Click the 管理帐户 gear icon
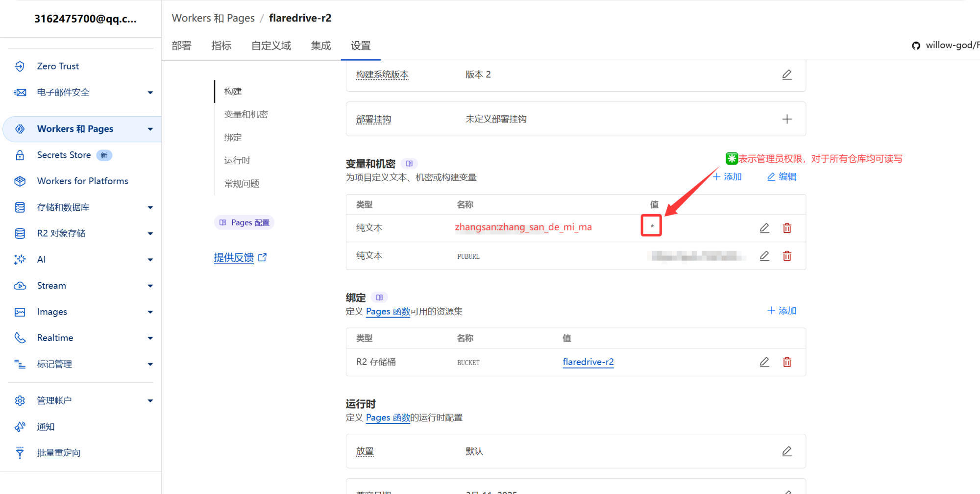Screen dimensions: 980x494 20,400
